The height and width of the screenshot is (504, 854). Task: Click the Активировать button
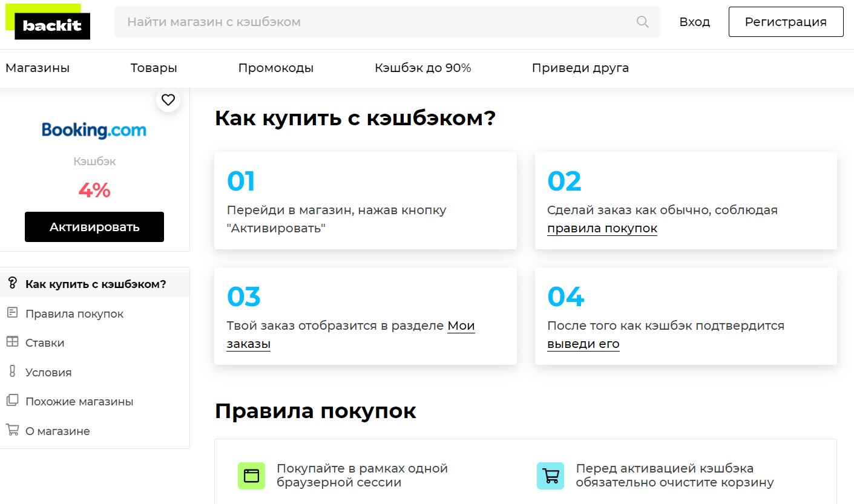point(94,227)
